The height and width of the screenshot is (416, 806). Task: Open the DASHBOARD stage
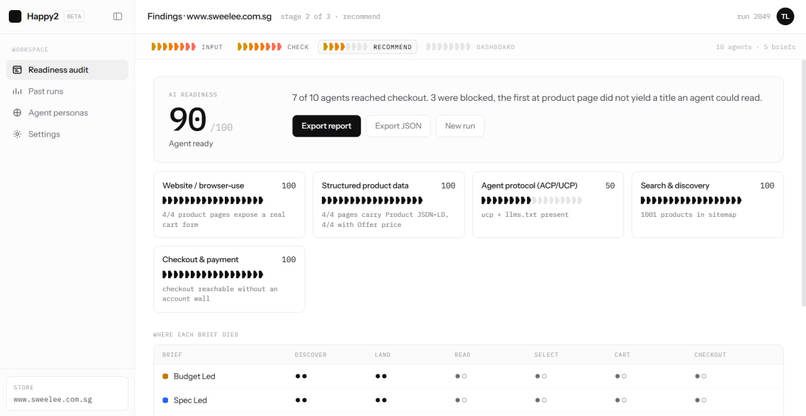coord(470,47)
